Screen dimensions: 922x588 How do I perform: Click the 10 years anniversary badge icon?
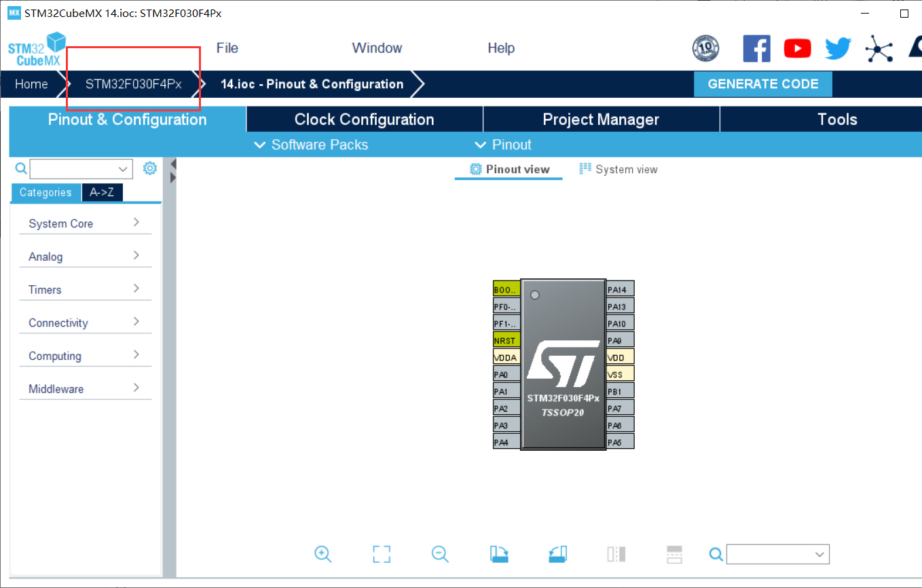pyautogui.click(x=705, y=48)
